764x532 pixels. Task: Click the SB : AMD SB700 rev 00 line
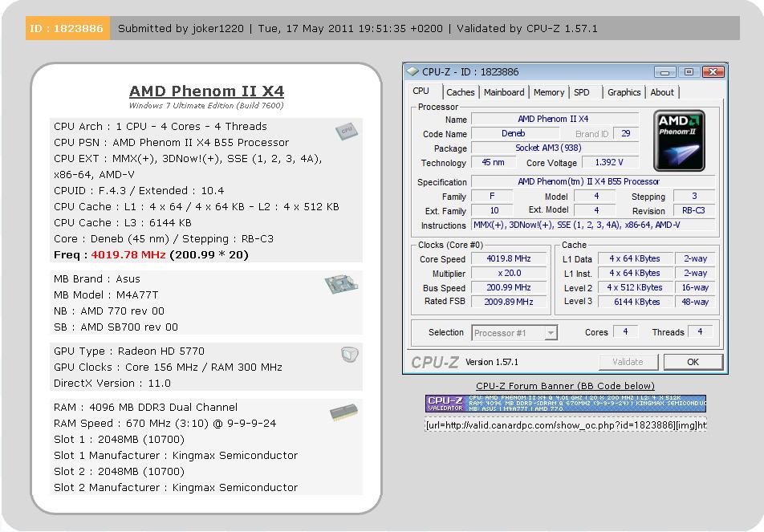pyautogui.click(x=116, y=327)
